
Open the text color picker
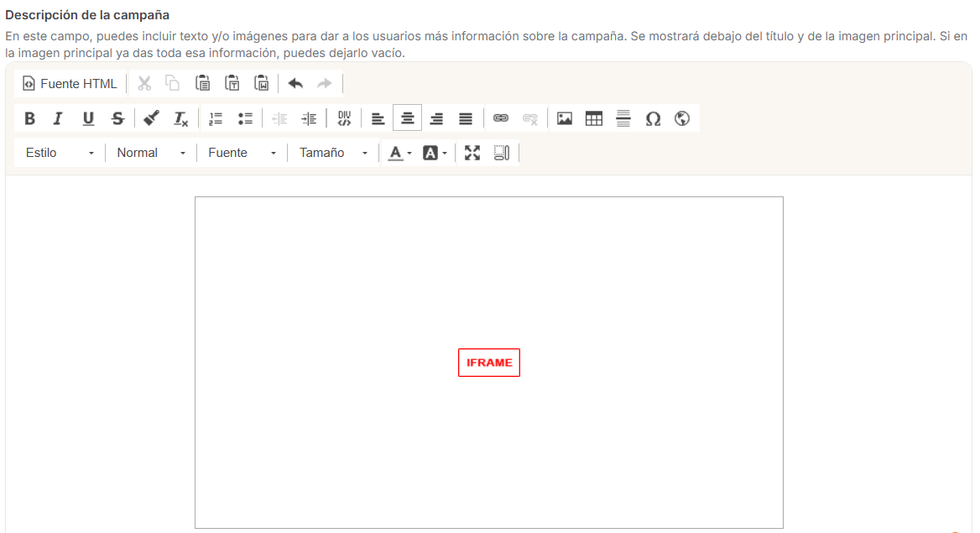399,153
